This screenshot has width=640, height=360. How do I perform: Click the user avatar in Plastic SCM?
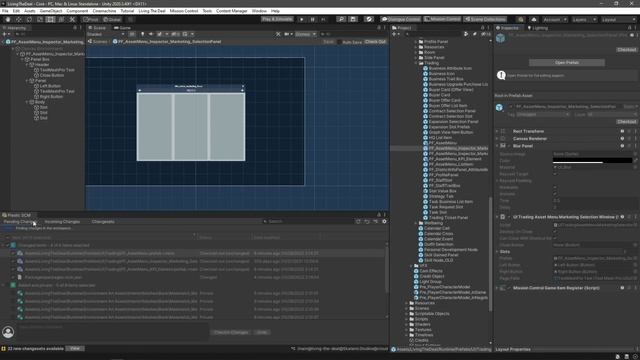tap(8, 332)
